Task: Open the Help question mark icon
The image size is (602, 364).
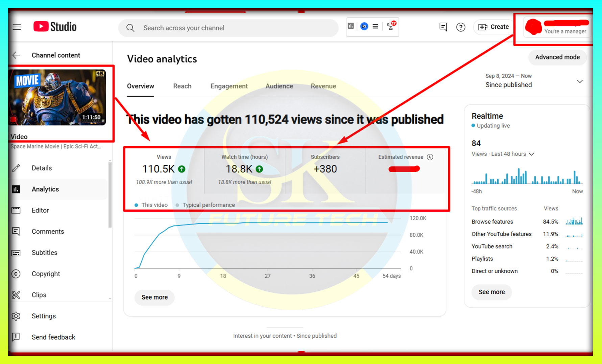Action: tap(461, 27)
